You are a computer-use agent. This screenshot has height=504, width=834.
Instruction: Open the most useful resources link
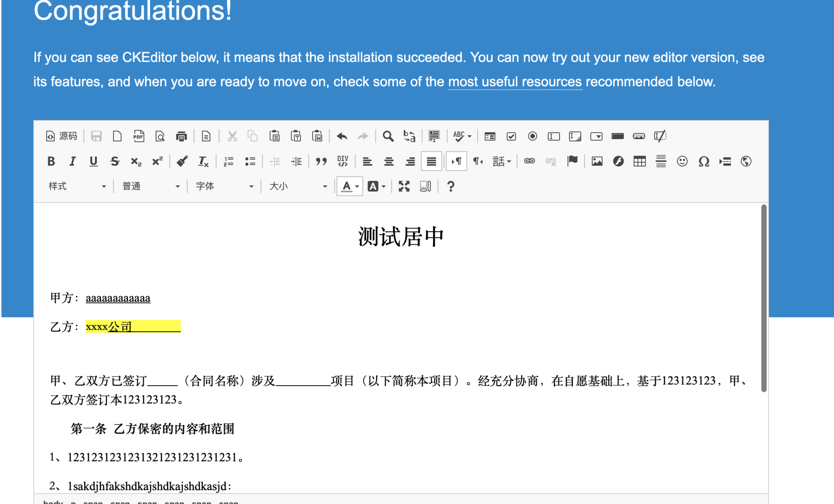pyautogui.click(x=515, y=82)
